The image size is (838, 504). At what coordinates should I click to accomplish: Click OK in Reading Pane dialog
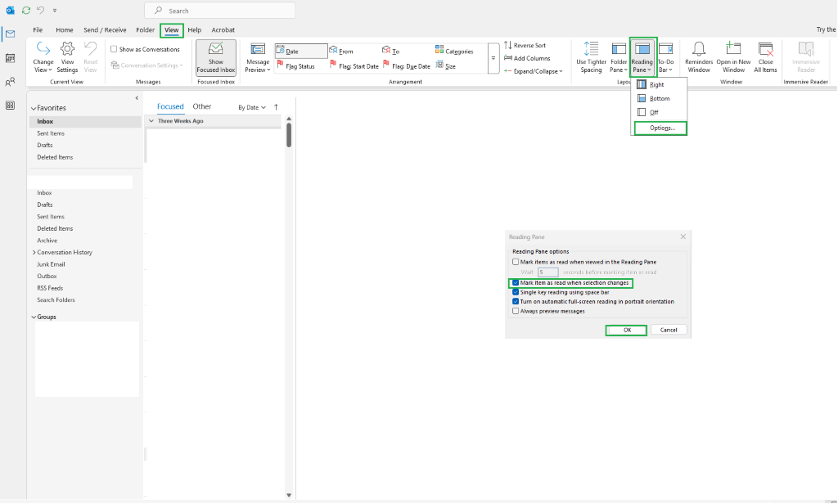(626, 331)
